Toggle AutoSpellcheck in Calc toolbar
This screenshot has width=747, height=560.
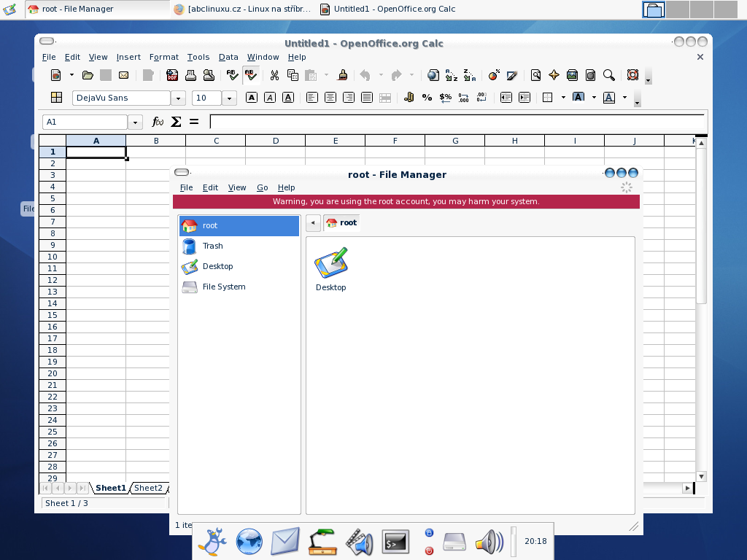coord(251,75)
